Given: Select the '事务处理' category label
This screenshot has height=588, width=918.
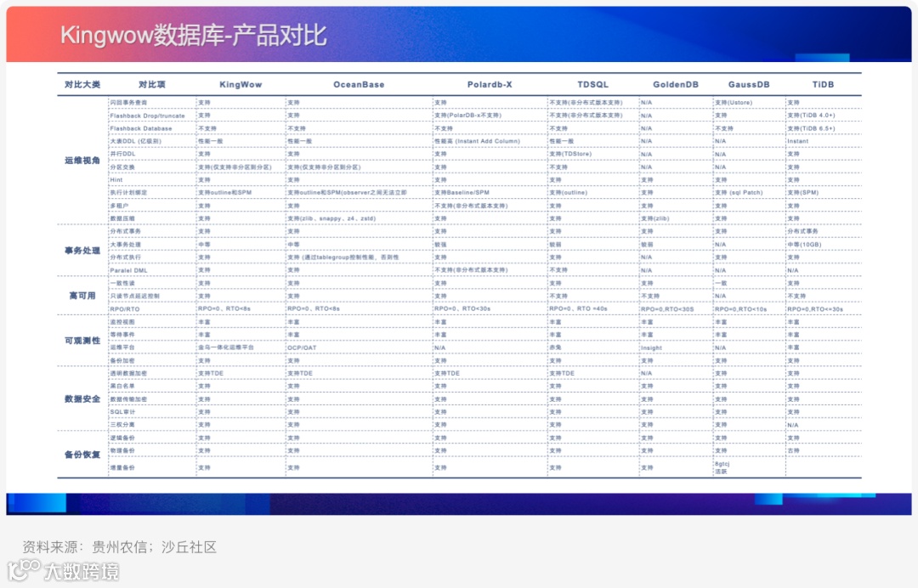Looking at the screenshot, I should point(82,251).
